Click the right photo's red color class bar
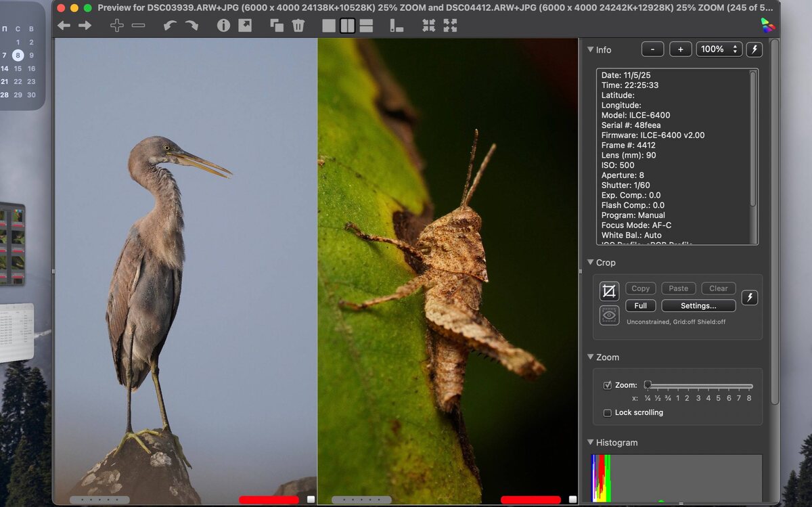This screenshot has width=812, height=507. point(531,500)
